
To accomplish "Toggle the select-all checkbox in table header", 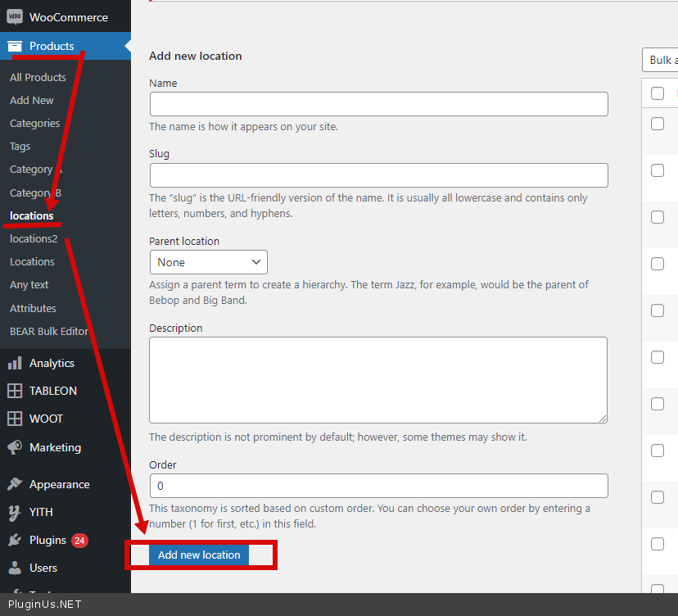I will tap(658, 93).
